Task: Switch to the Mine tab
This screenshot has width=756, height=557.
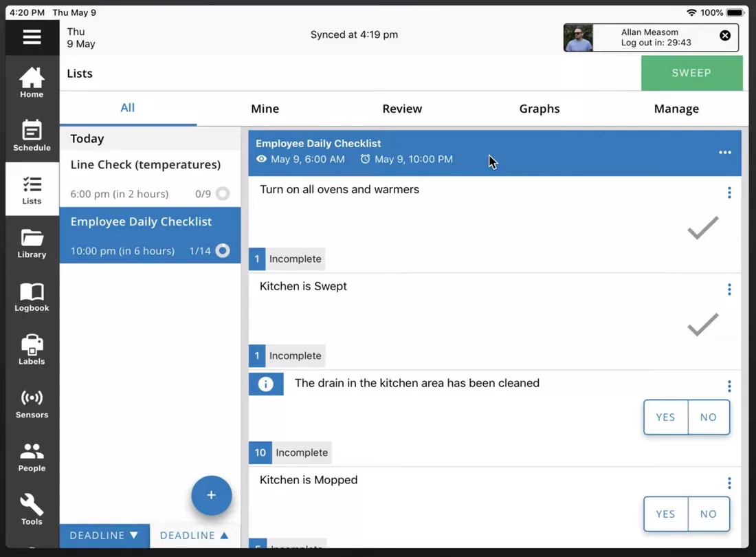Action: (265, 109)
